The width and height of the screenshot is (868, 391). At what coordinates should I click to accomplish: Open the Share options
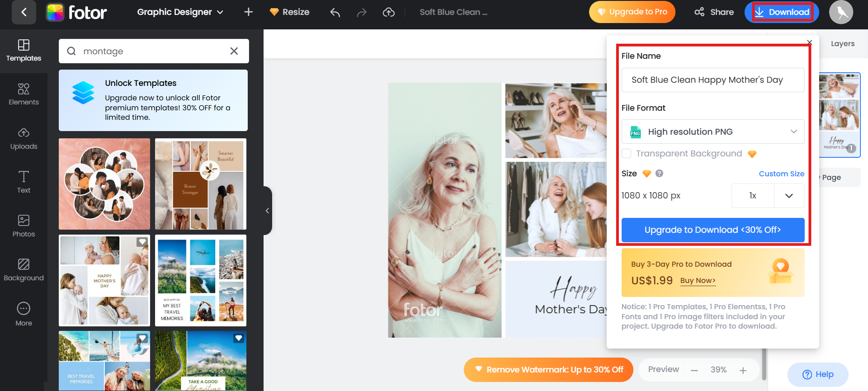pos(714,12)
